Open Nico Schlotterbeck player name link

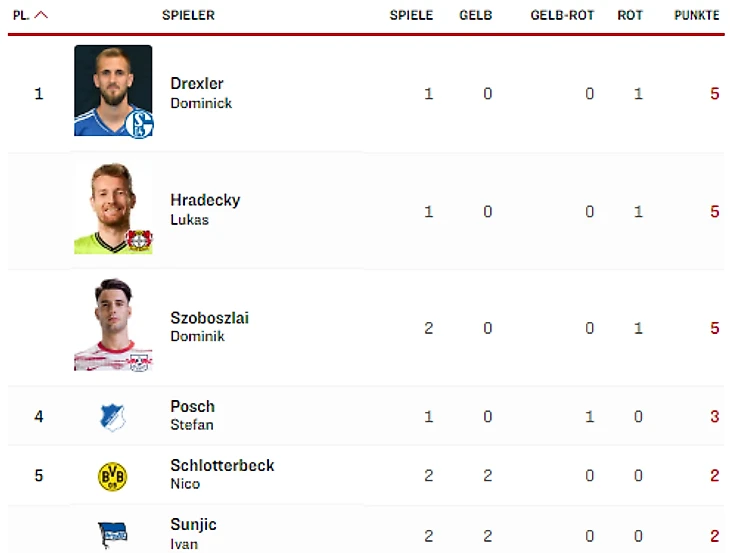[222, 474]
